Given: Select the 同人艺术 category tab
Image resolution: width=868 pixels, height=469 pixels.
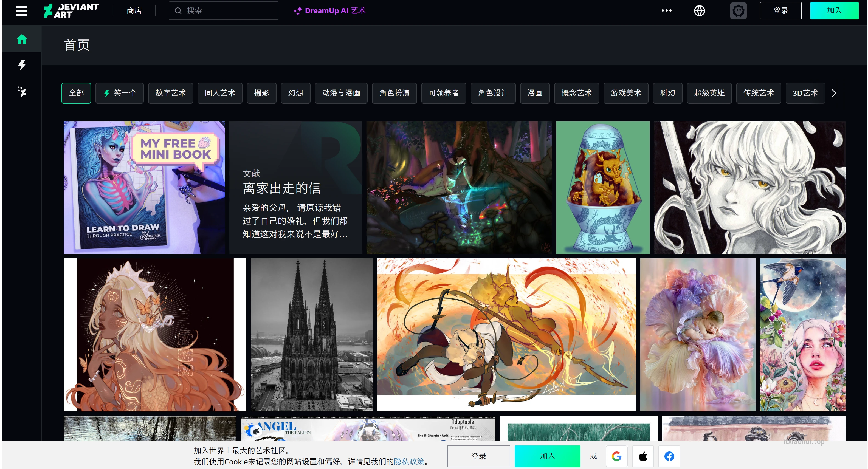Looking at the screenshot, I should 220,93.
